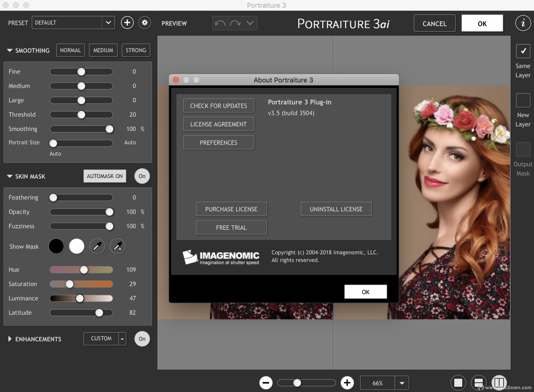Click the Threshold slider handle

[81, 115]
